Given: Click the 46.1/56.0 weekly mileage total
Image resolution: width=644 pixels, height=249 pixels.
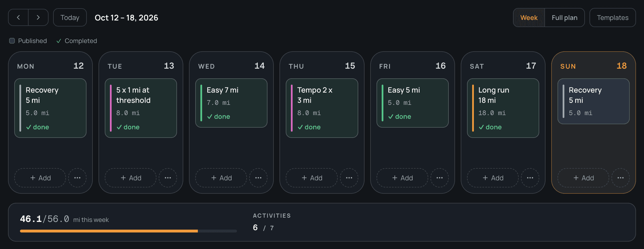Looking at the screenshot, I should pyautogui.click(x=45, y=219).
